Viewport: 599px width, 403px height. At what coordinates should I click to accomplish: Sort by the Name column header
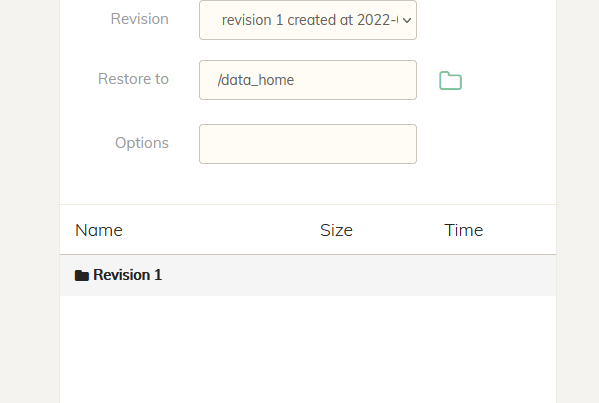click(x=99, y=230)
